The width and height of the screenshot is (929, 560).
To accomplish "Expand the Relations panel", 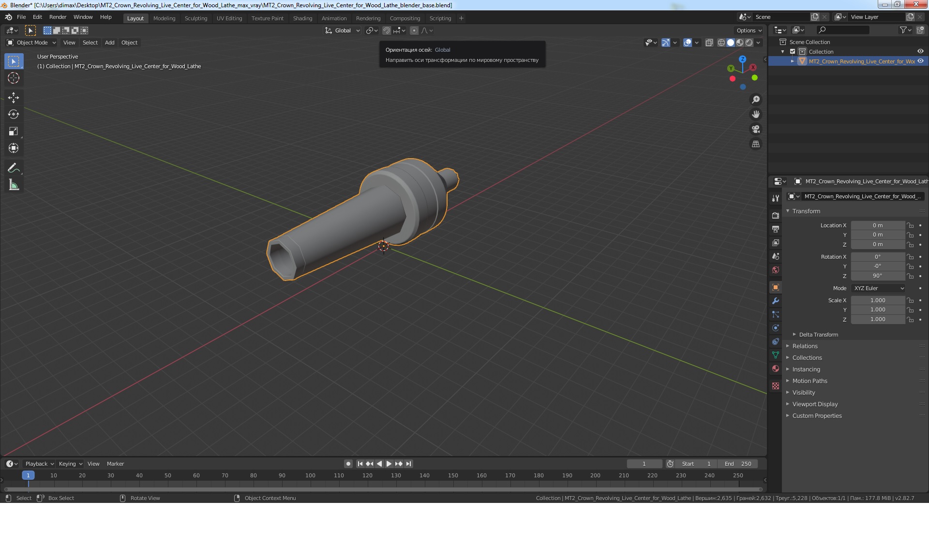I will [x=805, y=346].
